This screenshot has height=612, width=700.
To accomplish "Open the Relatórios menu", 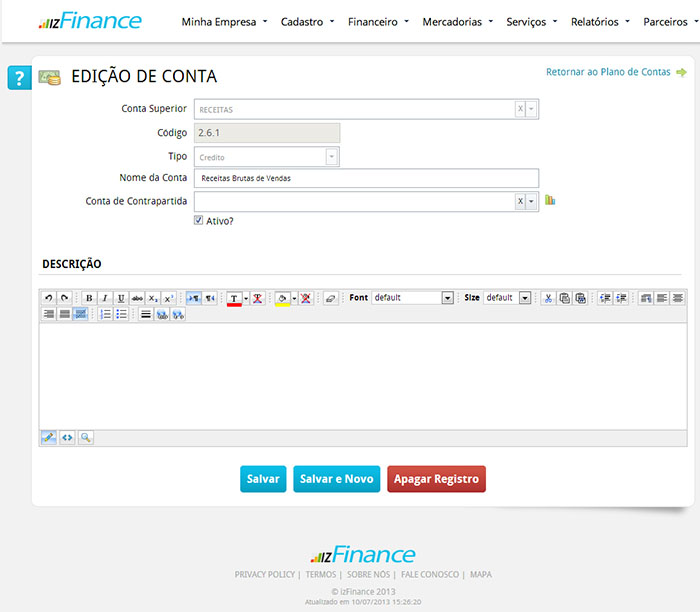I will [x=600, y=22].
